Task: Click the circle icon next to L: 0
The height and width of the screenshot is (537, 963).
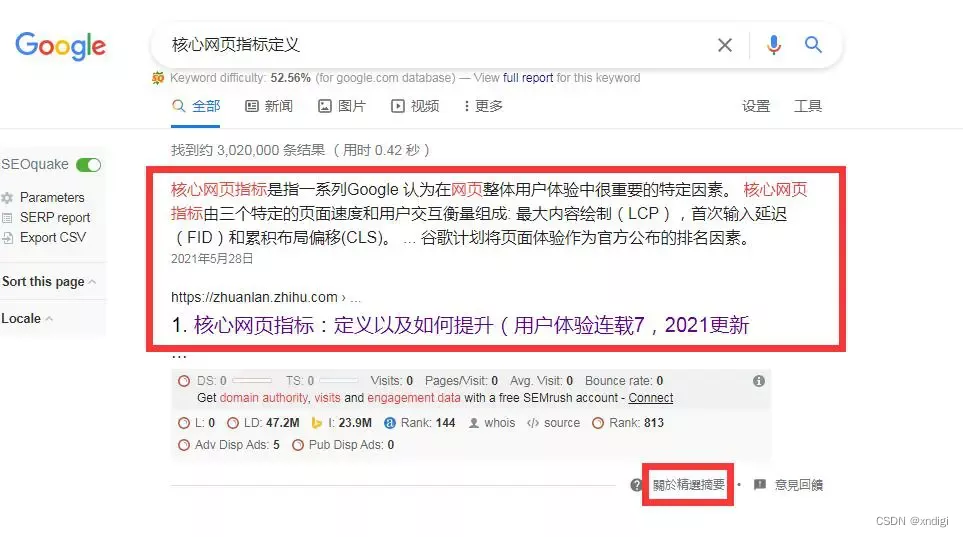Action: (184, 423)
